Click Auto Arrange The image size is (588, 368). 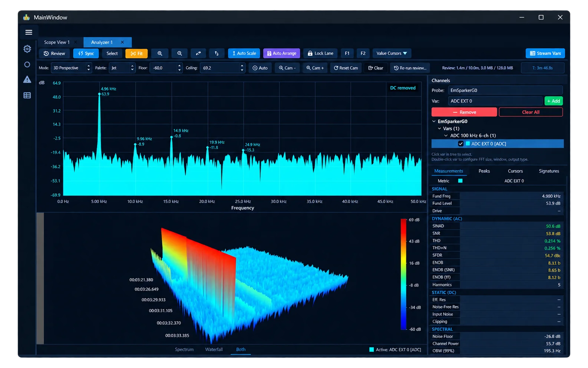282,53
